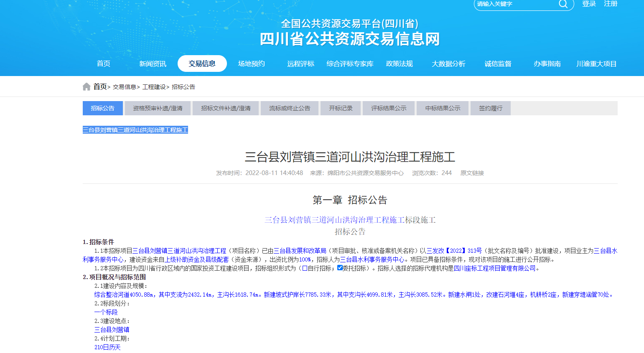Viewport: 644px width, 353px height.
Task: Switch to 中标结果公示 tab
Action: pyautogui.click(x=443, y=108)
